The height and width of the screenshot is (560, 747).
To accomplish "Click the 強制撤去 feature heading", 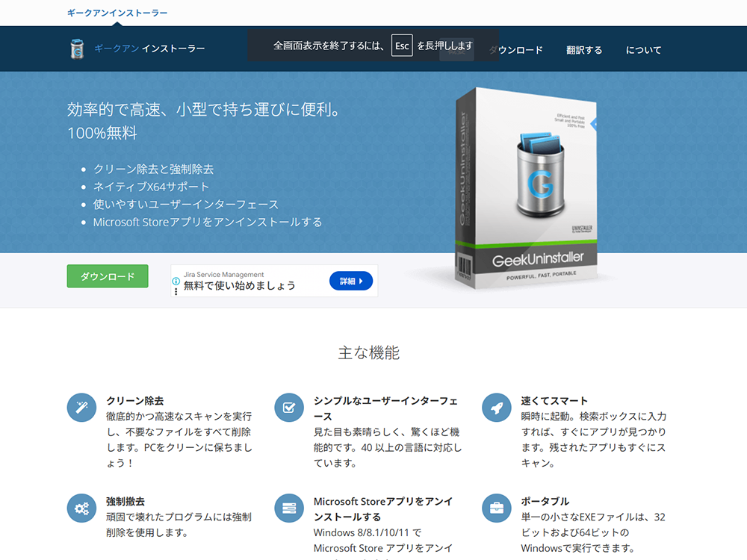I will coord(125,501).
